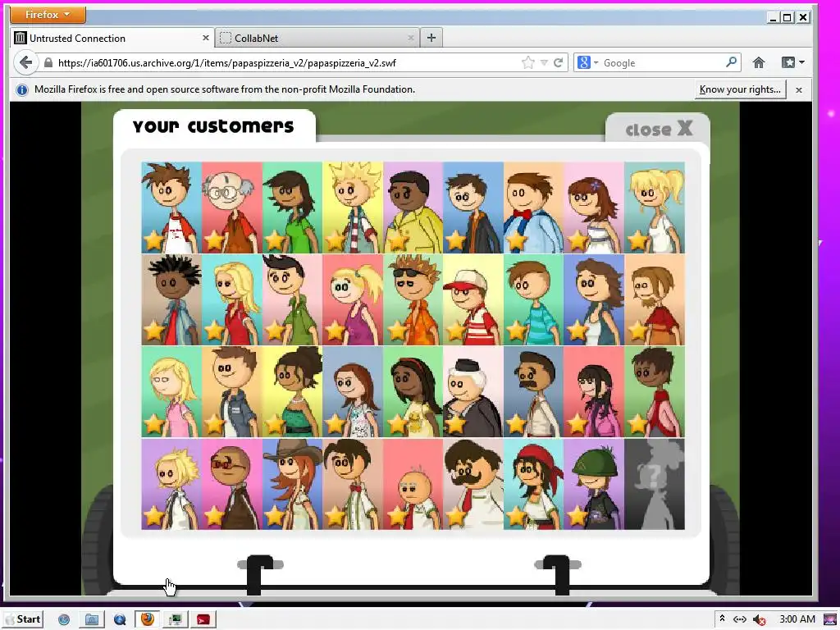Open the Windows Start menu

tap(23, 619)
